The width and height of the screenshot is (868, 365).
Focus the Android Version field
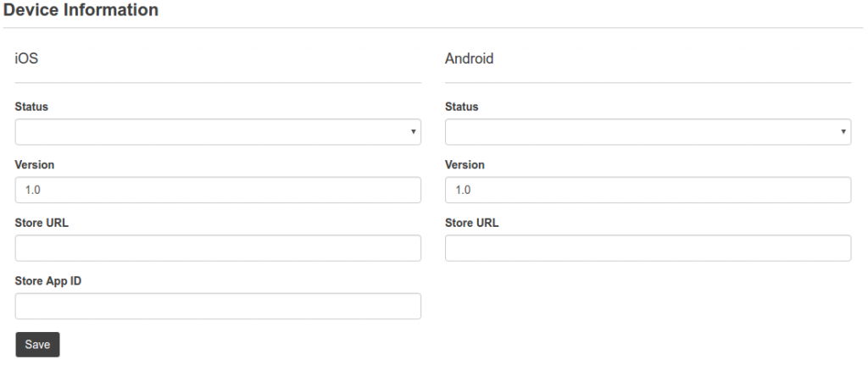tap(647, 190)
